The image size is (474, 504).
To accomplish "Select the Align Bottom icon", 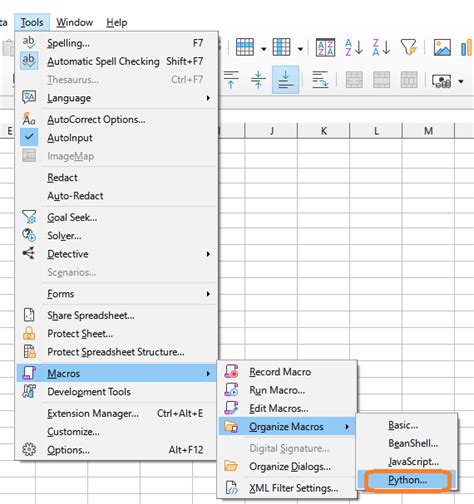I will click(285, 80).
